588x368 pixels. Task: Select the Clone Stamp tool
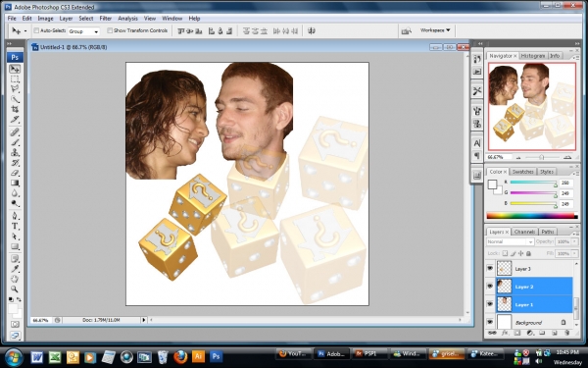(15, 152)
